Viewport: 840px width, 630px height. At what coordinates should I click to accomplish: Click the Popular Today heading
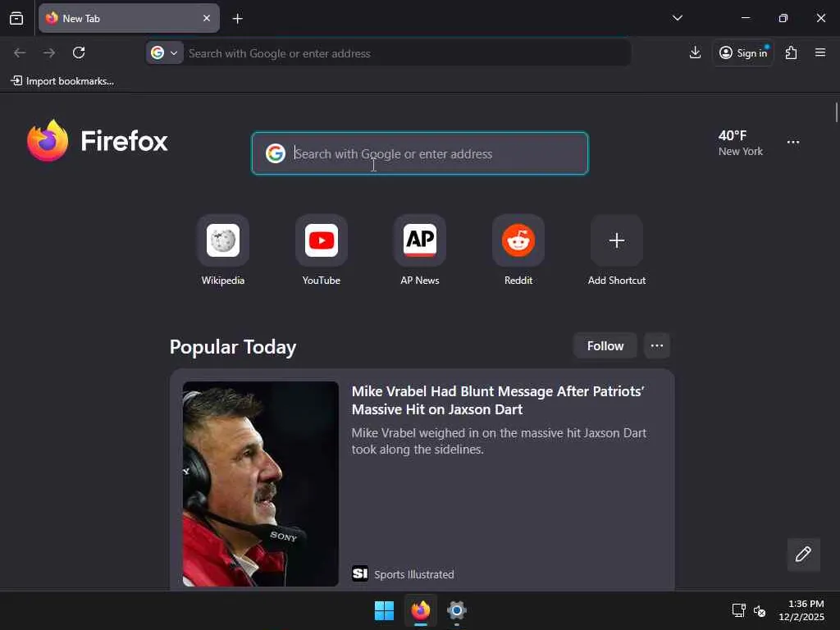[x=233, y=347]
